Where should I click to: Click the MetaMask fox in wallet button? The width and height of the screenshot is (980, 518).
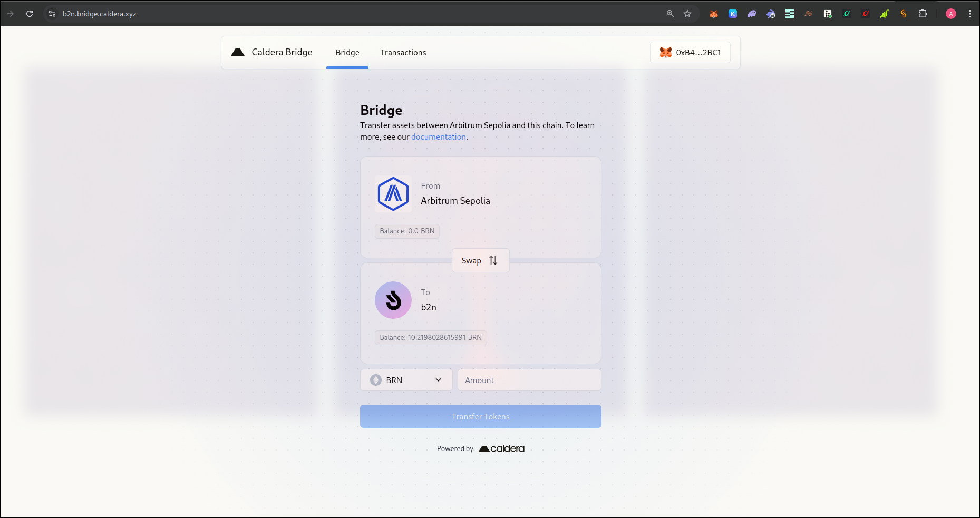pyautogui.click(x=666, y=52)
